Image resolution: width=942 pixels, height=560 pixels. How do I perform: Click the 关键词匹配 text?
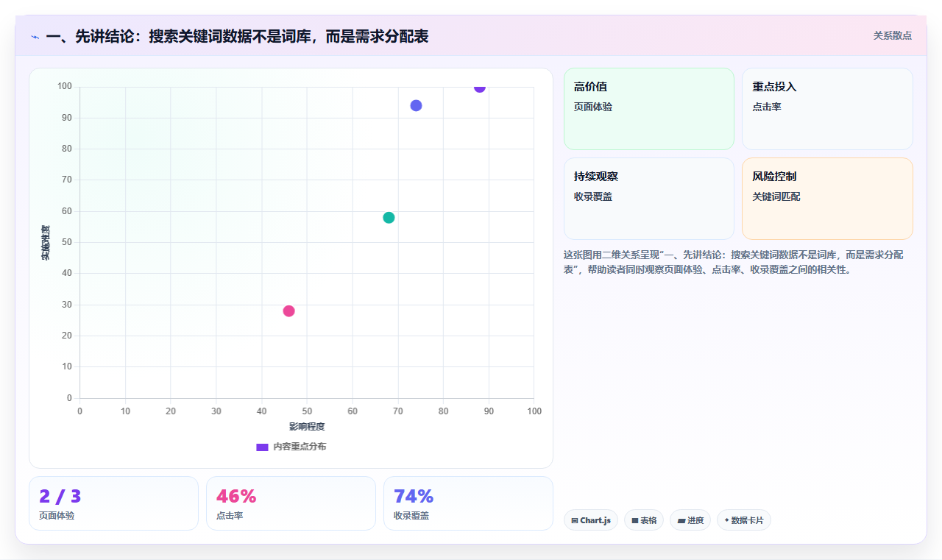[776, 196]
